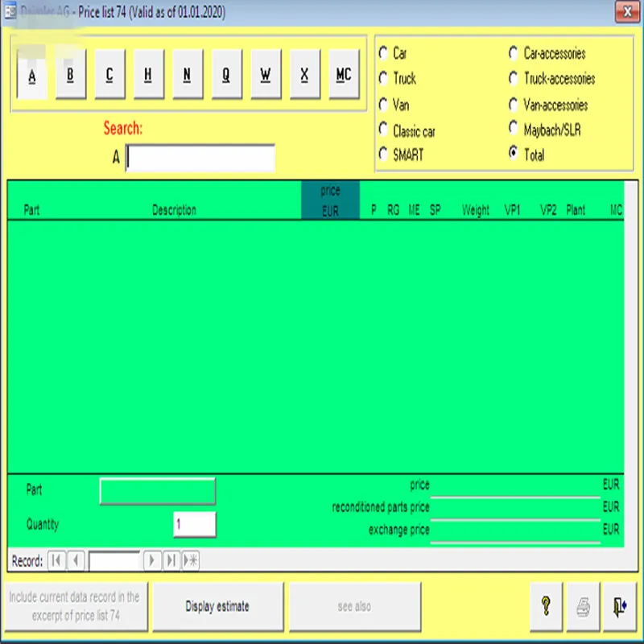Screen dimensions: 644x644
Task: Select the Car radio button
Action: (383, 52)
